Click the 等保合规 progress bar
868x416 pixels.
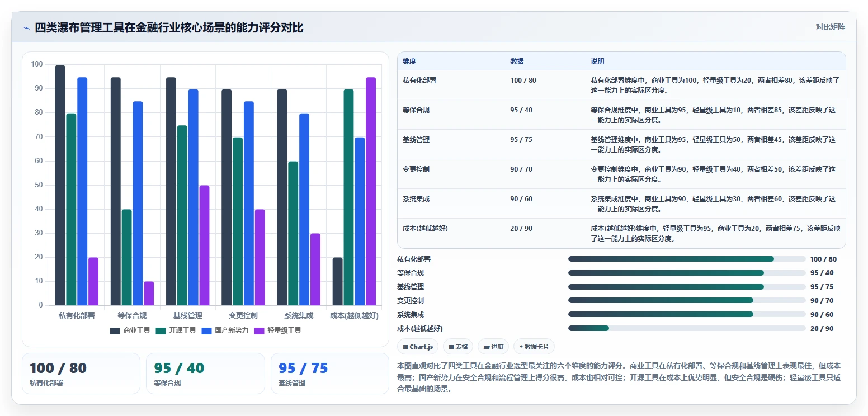[x=687, y=273]
